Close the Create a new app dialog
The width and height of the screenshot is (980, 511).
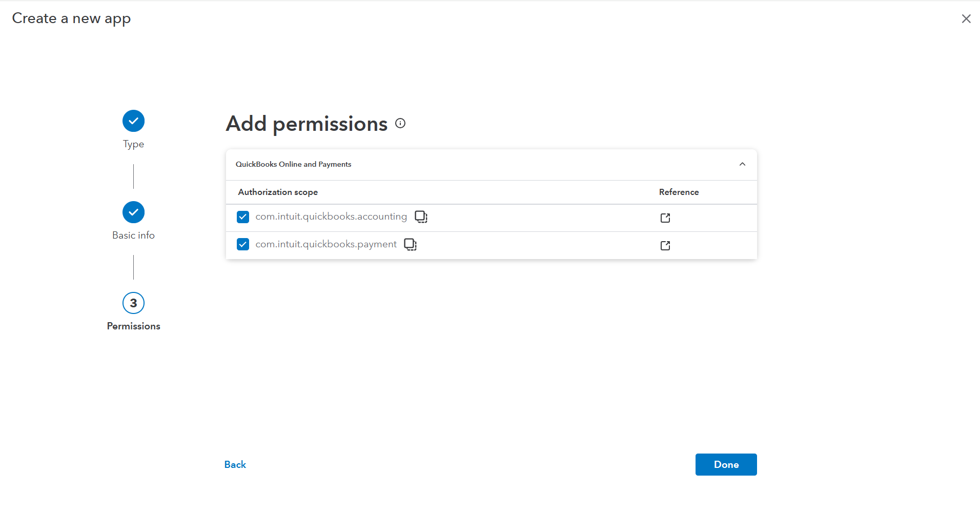click(x=966, y=19)
